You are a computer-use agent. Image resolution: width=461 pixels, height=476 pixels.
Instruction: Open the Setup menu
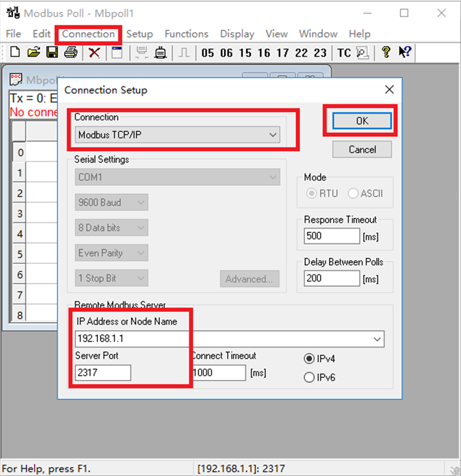[x=139, y=34]
